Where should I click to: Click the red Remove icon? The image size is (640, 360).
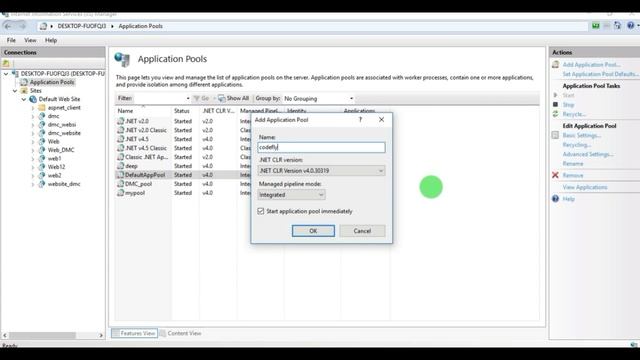pyautogui.click(x=555, y=175)
